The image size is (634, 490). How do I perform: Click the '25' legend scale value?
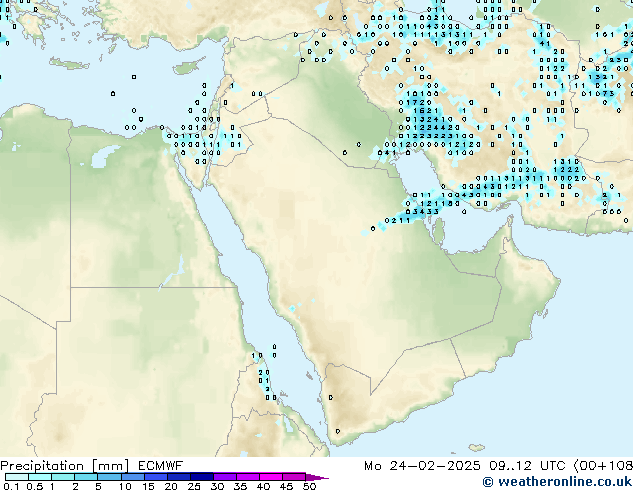pos(194,486)
